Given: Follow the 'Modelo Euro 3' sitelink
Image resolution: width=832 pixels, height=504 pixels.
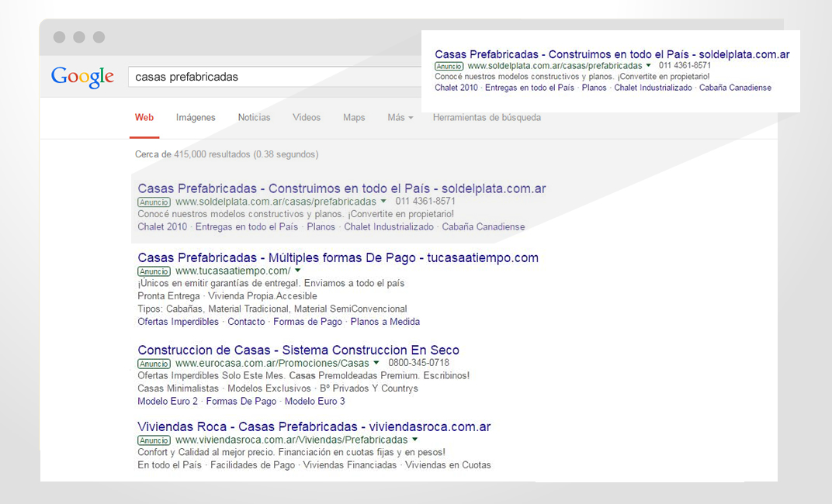Looking at the screenshot, I should tap(314, 401).
